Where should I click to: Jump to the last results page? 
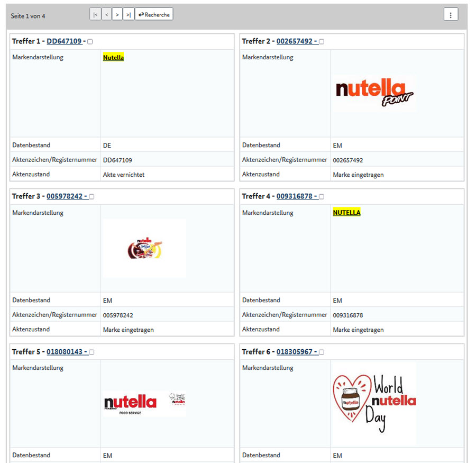[129, 15]
